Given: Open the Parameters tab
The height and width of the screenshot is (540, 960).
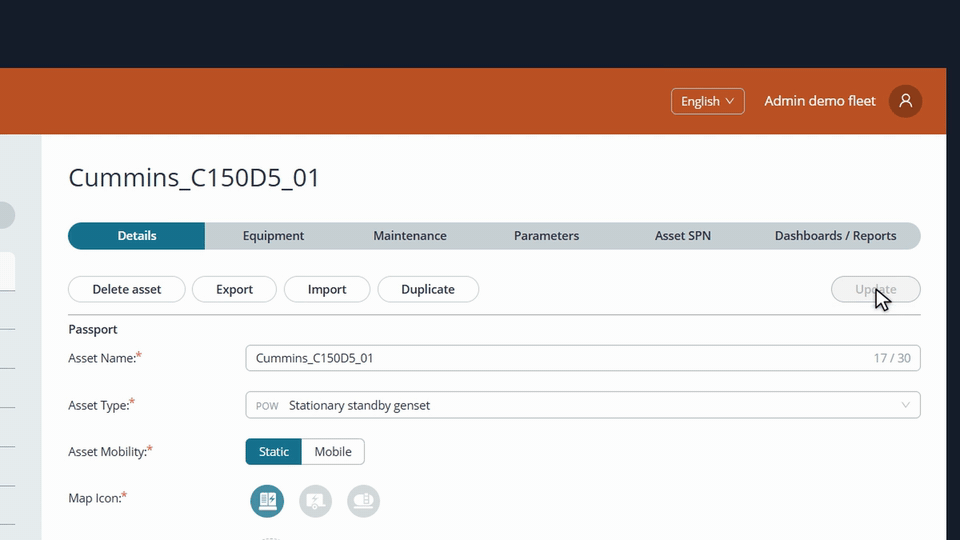Looking at the screenshot, I should (x=546, y=236).
